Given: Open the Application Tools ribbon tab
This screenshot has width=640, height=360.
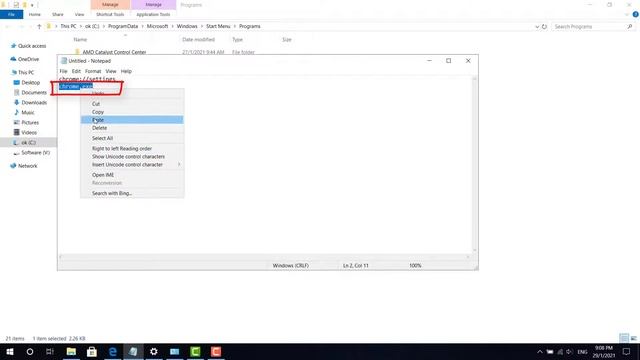Looking at the screenshot, I should click(x=153, y=14).
